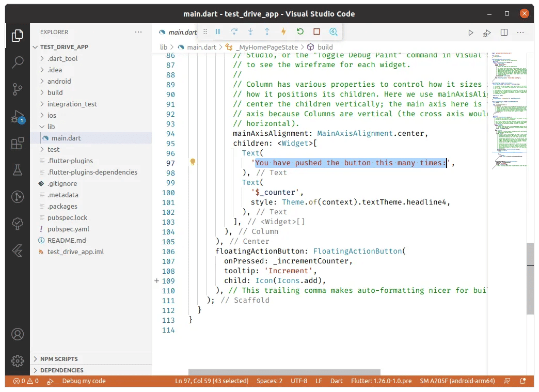Click the debug Step Over button

point(234,32)
